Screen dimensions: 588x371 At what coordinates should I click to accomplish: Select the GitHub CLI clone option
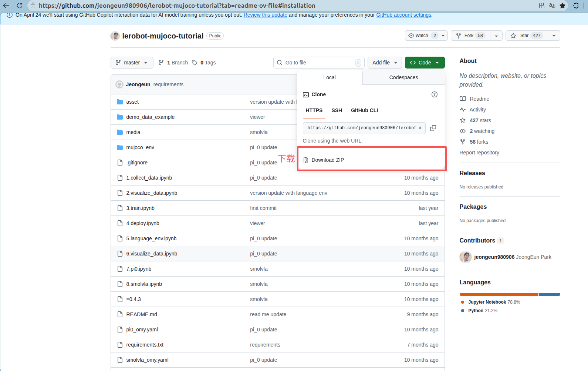(x=364, y=110)
